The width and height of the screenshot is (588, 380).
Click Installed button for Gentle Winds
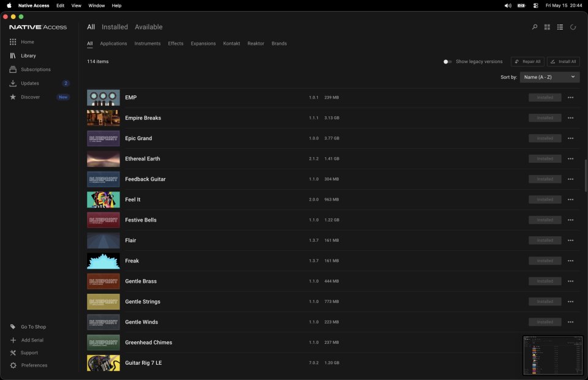point(545,322)
